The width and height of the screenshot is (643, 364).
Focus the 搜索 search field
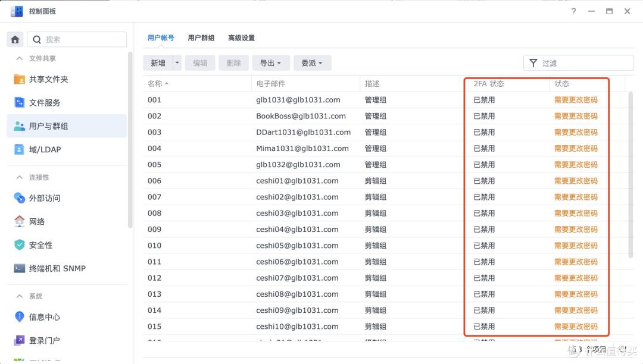(x=77, y=39)
